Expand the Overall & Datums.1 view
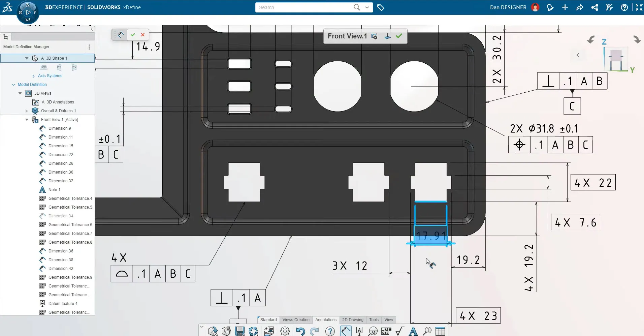This screenshot has width=644, height=336. 27,111
